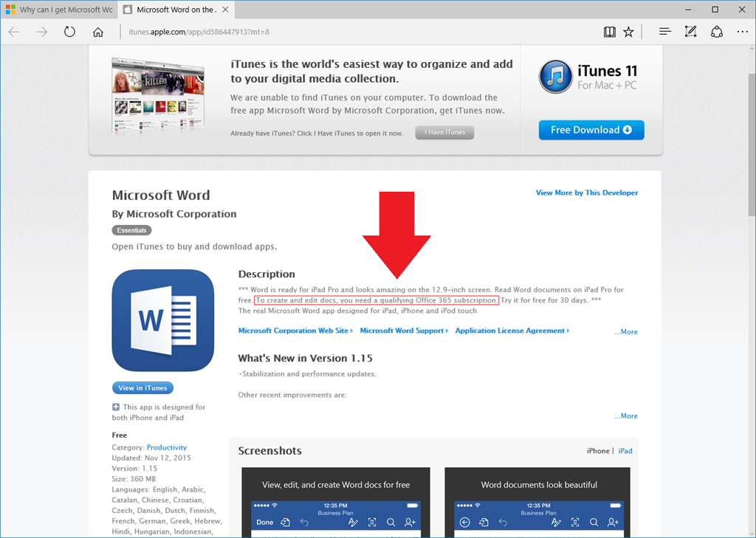Add page to favorites with star icon
Viewport: 756px width, 538px height.
(x=628, y=32)
